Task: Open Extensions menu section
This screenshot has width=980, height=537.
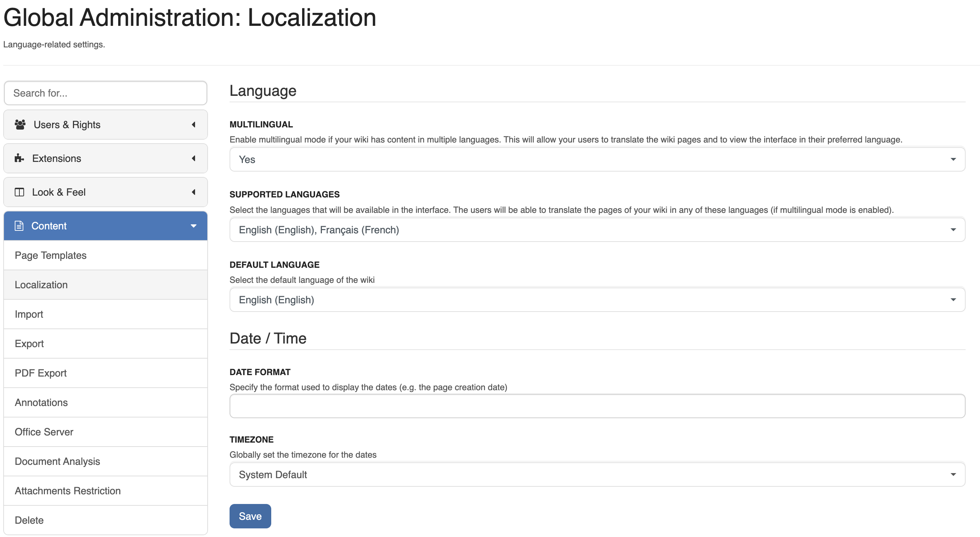Action: [105, 158]
